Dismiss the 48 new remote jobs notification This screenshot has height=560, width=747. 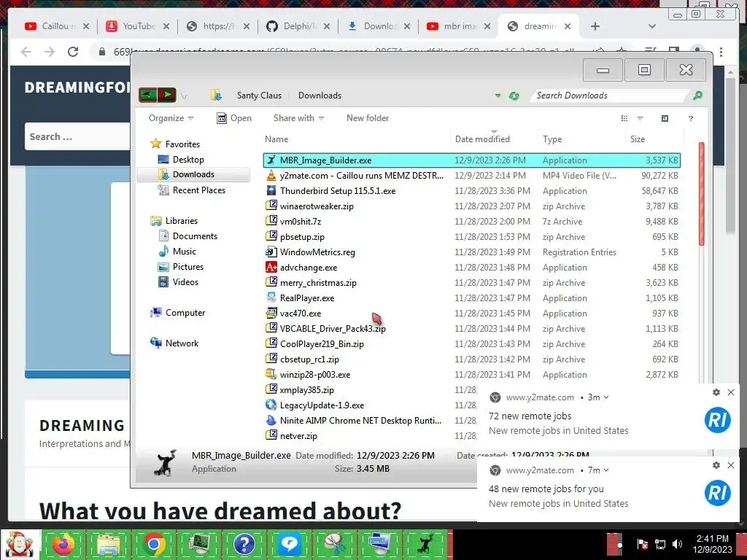(x=731, y=465)
